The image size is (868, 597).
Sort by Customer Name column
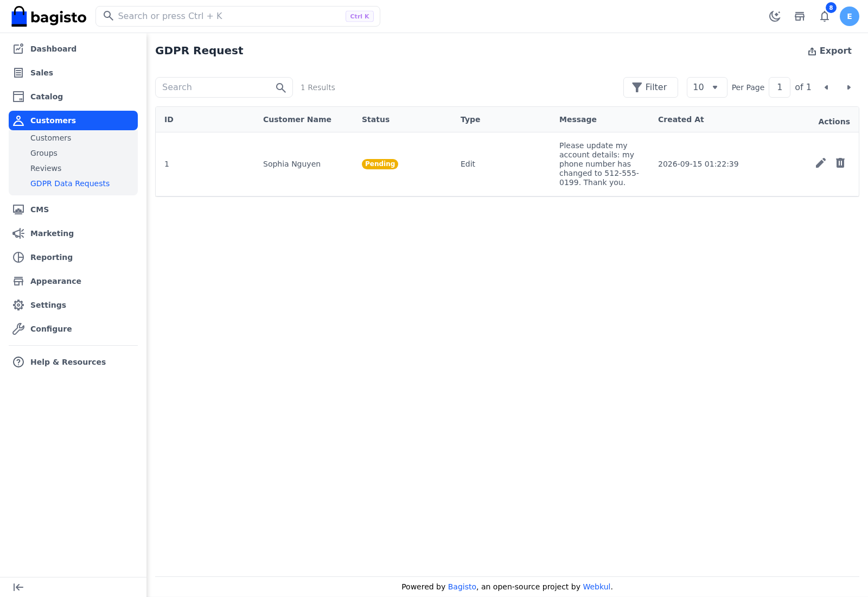297,119
